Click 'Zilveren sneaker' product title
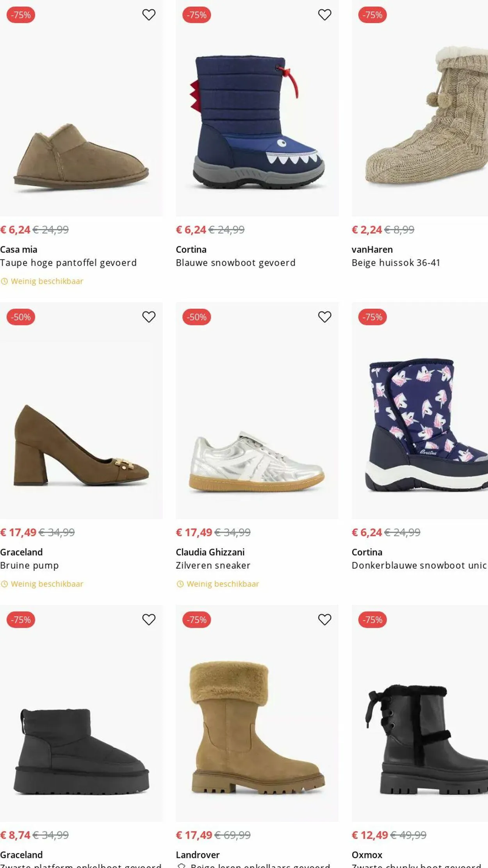This screenshot has width=488, height=868. tap(213, 566)
